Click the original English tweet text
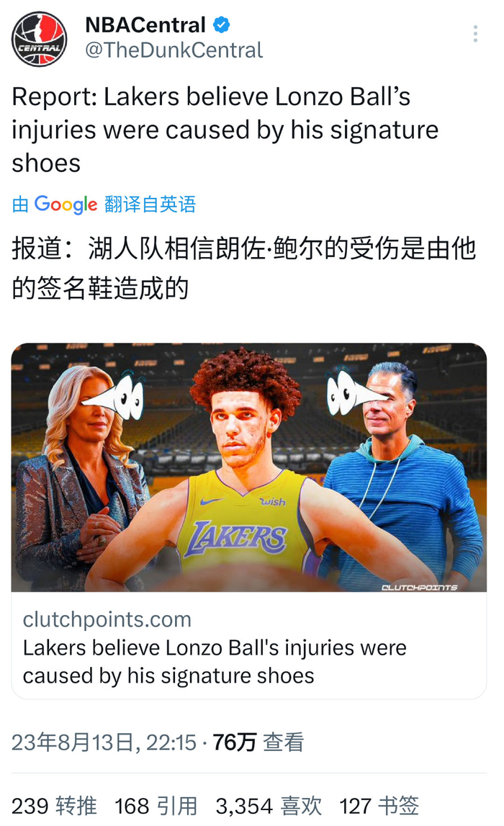Screen dimensions: 504x826 click(225, 130)
